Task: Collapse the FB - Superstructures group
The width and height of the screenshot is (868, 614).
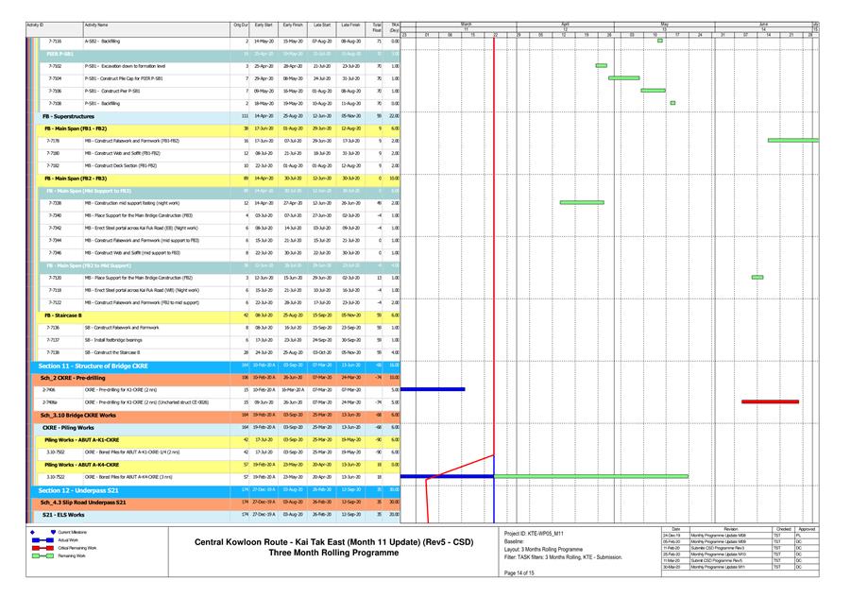Action: click(68, 115)
